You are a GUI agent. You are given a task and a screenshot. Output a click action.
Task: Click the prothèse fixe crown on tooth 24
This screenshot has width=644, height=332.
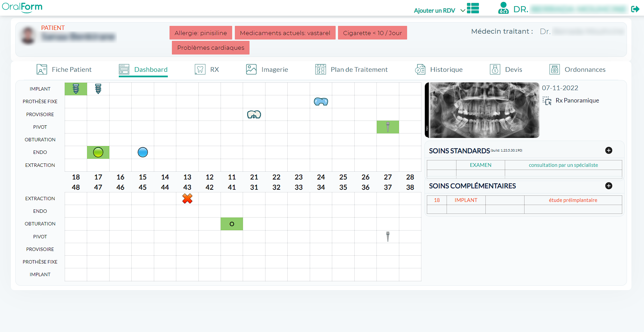[x=321, y=101]
